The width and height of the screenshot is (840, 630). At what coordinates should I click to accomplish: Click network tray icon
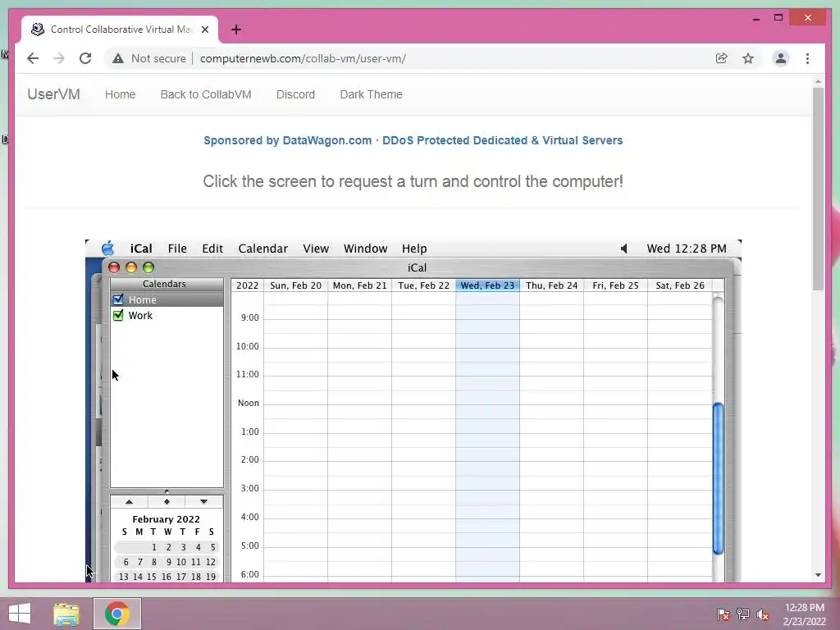[x=743, y=614]
